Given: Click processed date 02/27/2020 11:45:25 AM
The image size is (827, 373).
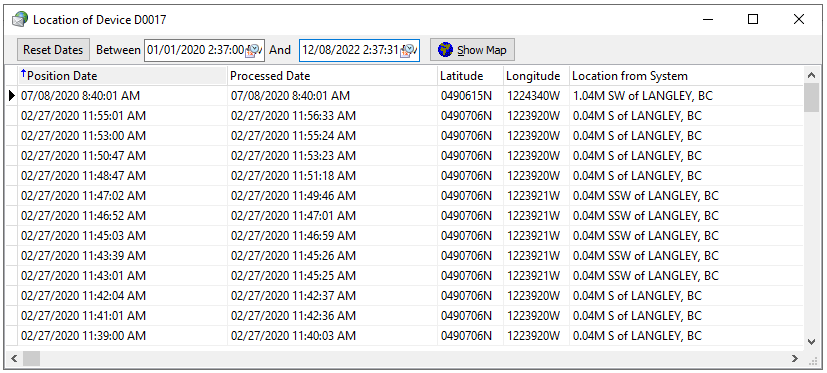Looking at the screenshot, I should (332, 276).
